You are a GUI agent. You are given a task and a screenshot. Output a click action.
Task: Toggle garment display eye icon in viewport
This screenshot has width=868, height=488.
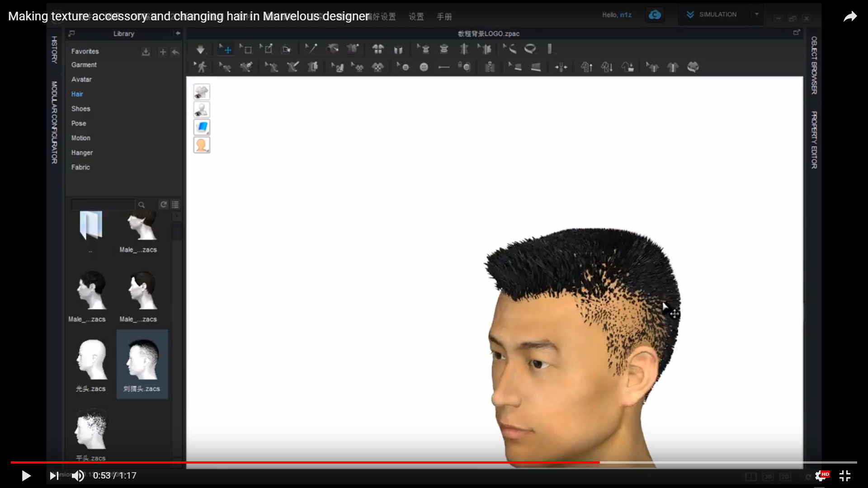tap(202, 92)
